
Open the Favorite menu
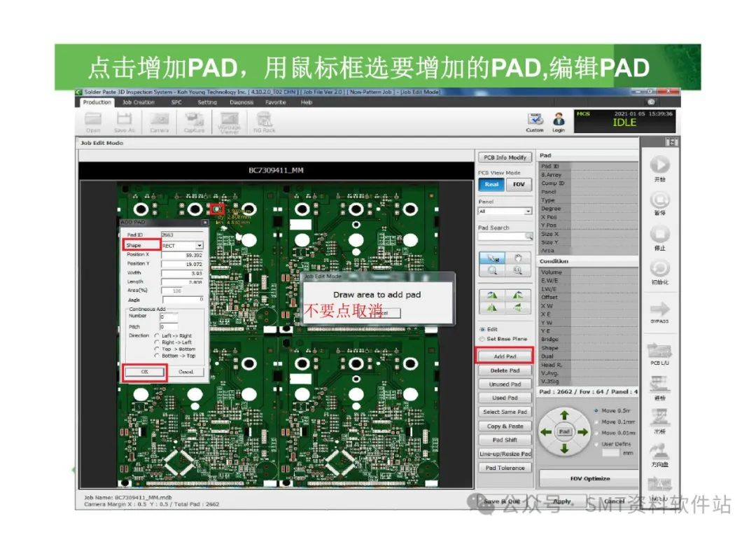(x=276, y=102)
